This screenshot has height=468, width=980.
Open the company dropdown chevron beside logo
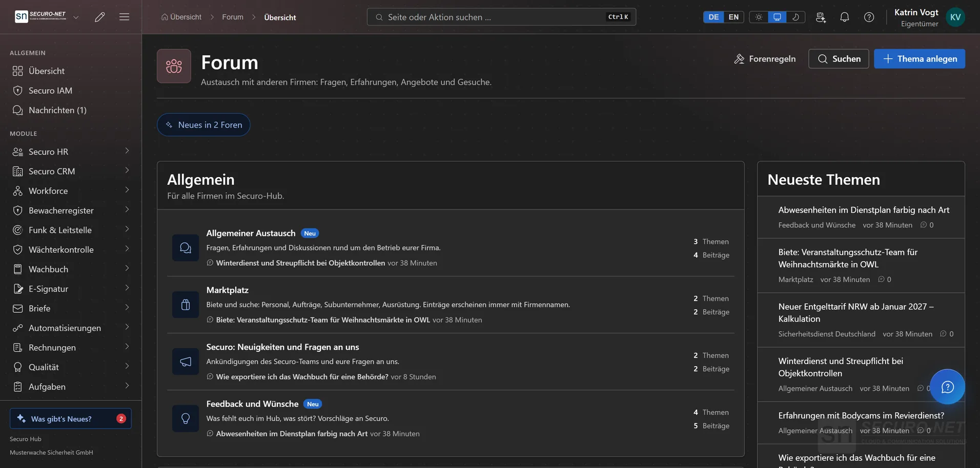point(76,17)
